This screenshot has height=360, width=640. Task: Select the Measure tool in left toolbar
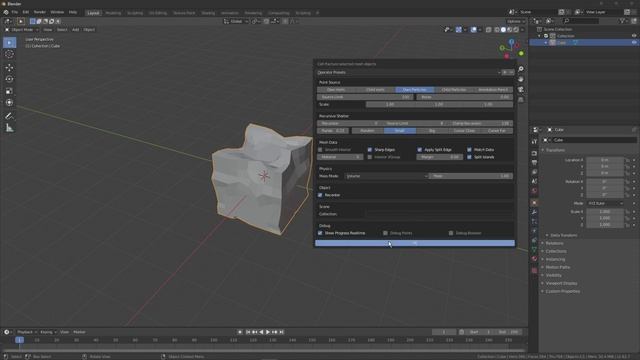point(9,128)
